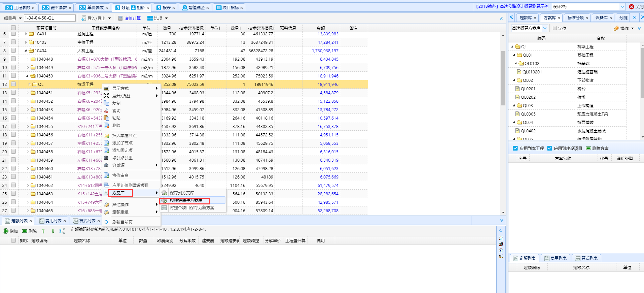Click the 删除 minus icon in bottom toolbar

pos(25,231)
